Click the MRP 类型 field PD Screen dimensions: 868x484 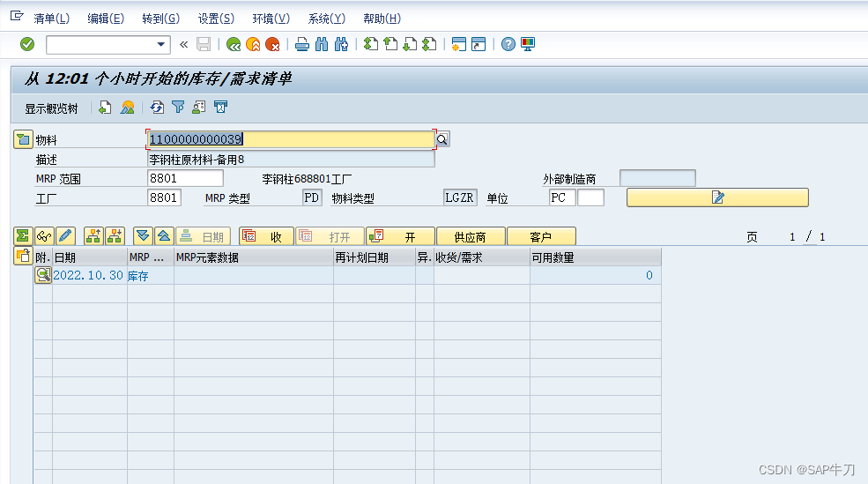(x=312, y=197)
